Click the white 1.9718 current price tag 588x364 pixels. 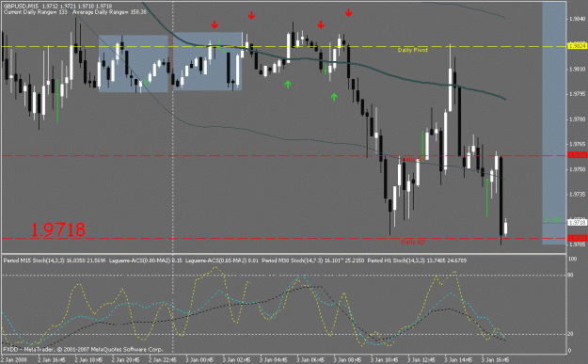pos(578,222)
